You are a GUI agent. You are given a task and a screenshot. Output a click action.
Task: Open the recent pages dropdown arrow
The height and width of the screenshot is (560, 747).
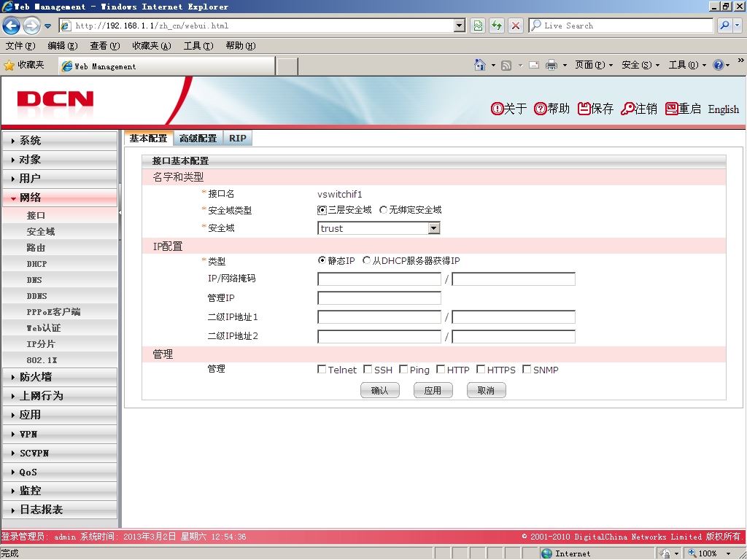coord(47,26)
